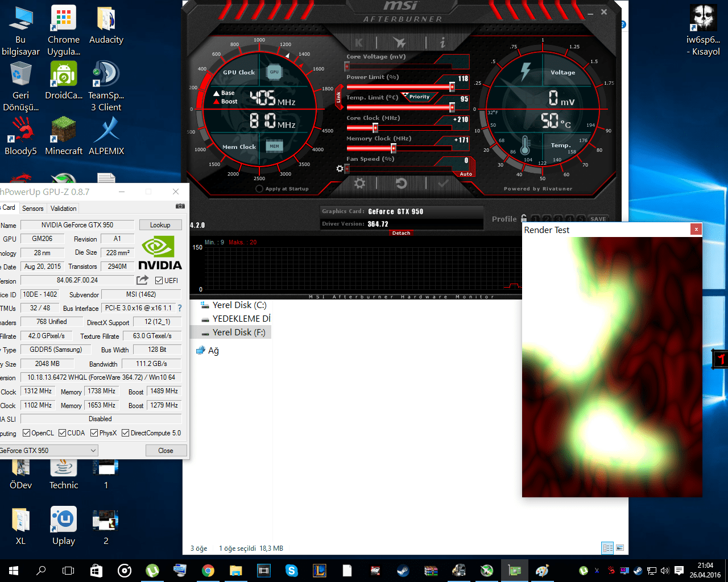Screen dimensions: 728x582
Task: Select Yerel Disk (C:) in File Explorer
Action: 233,305
